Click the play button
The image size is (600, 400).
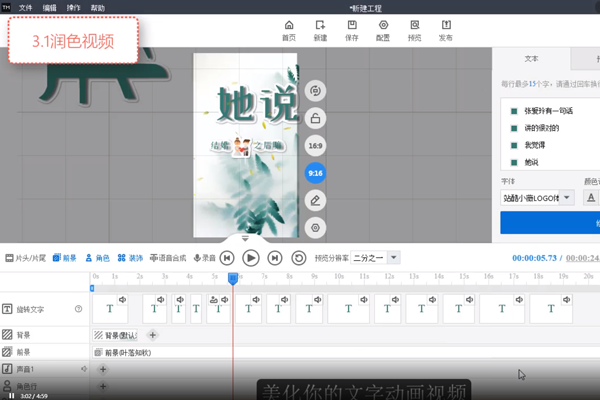251,258
